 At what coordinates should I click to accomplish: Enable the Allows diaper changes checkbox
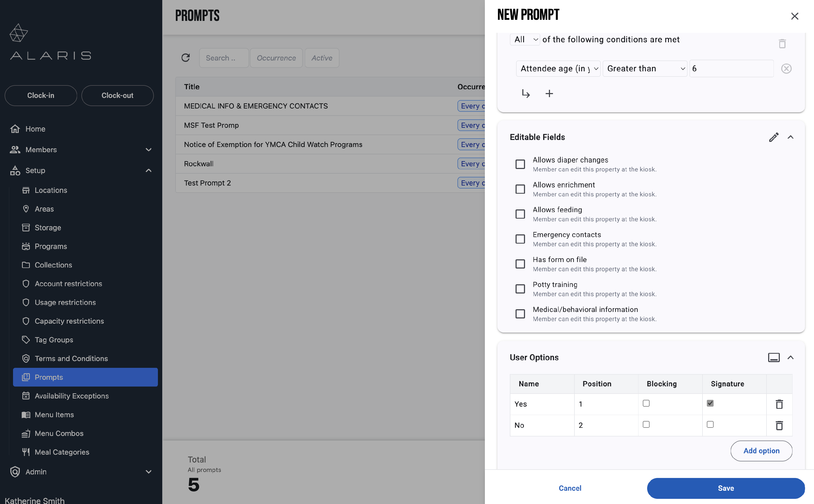520,164
